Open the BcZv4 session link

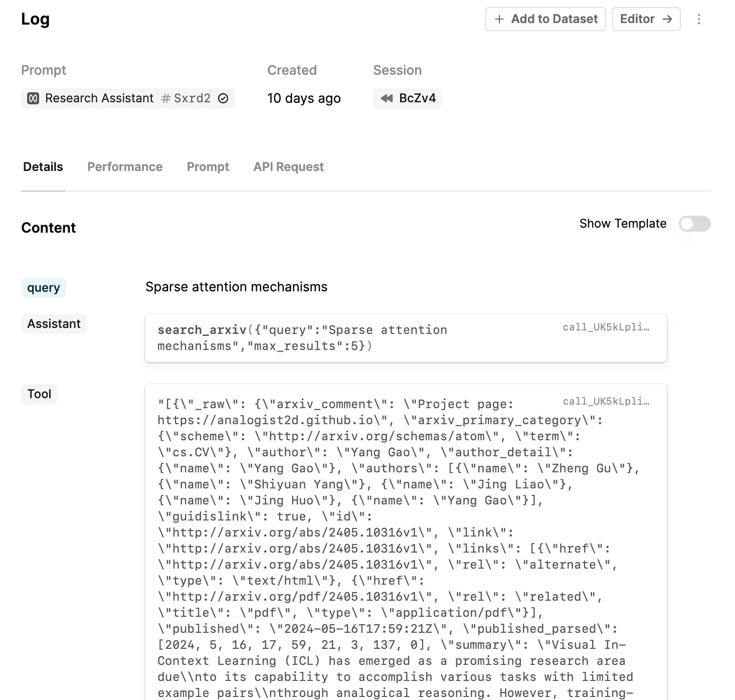coord(407,98)
